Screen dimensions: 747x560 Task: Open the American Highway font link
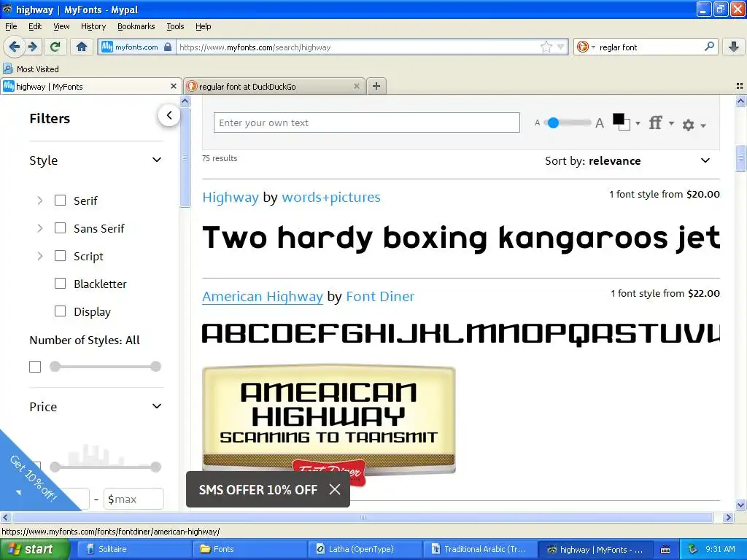[x=263, y=296]
